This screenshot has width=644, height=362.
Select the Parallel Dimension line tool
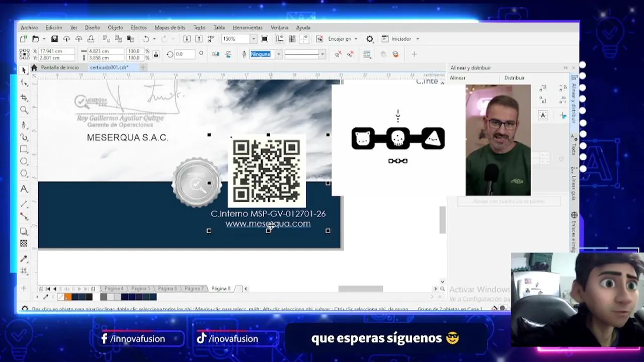[x=24, y=204]
